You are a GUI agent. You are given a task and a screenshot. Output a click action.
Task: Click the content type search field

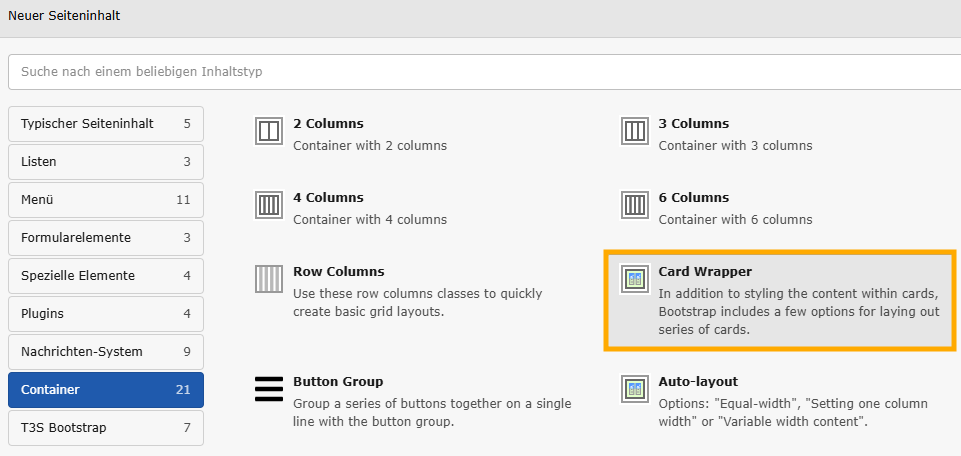480,72
